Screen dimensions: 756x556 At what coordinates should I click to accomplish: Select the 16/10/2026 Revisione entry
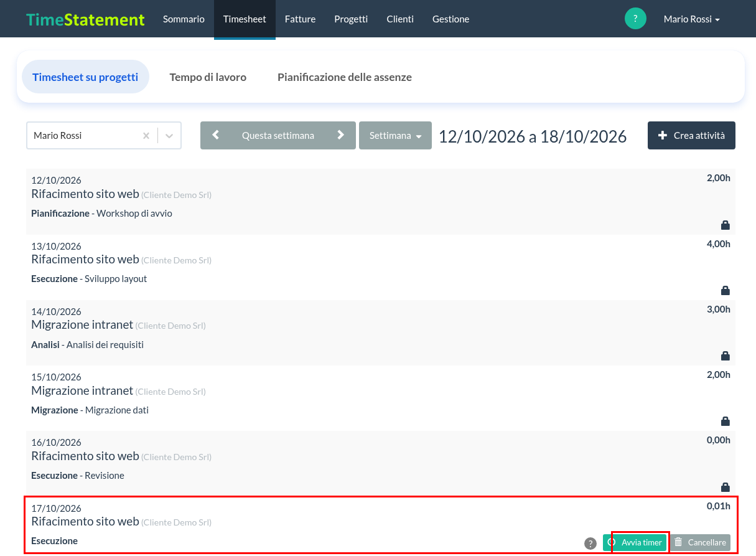tap(381, 463)
